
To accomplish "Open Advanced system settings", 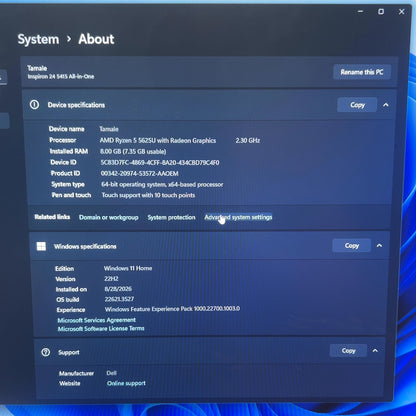I will (238, 217).
